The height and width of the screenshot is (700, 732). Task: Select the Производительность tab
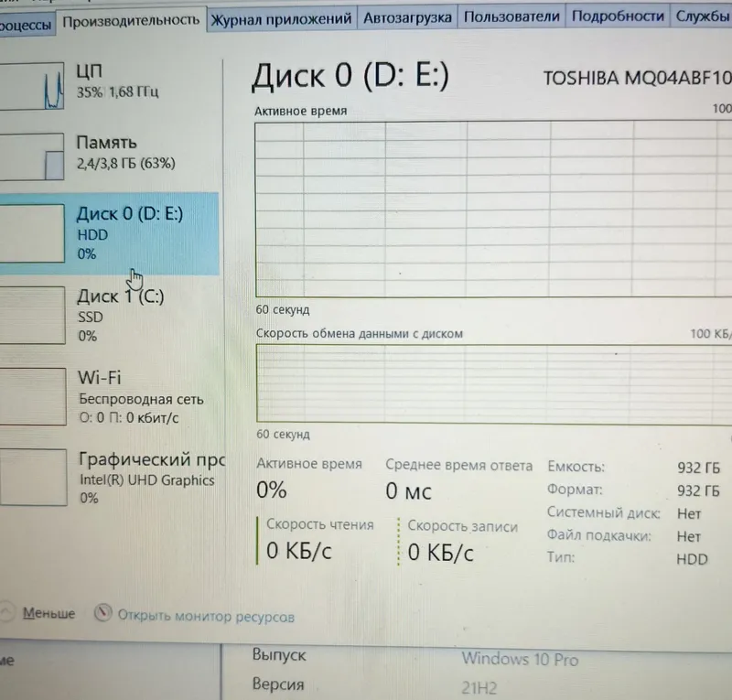pyautogui.click(x=131, y=20)
